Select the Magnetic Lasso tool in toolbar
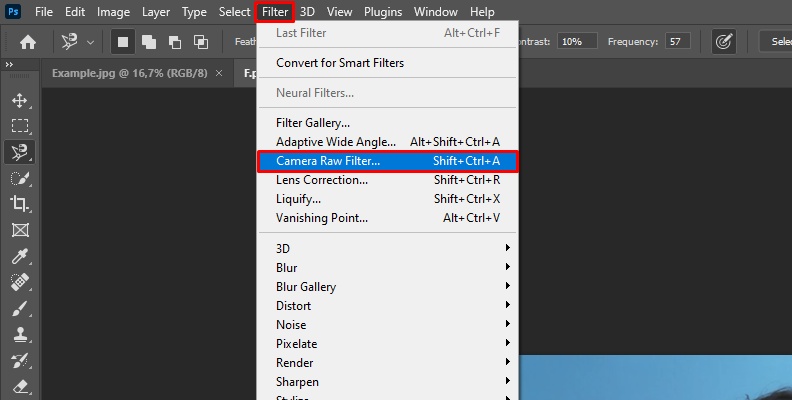Image resolution: width=792 pixels, height=400 pixels. pyautogui.click(x=20, y=152)
